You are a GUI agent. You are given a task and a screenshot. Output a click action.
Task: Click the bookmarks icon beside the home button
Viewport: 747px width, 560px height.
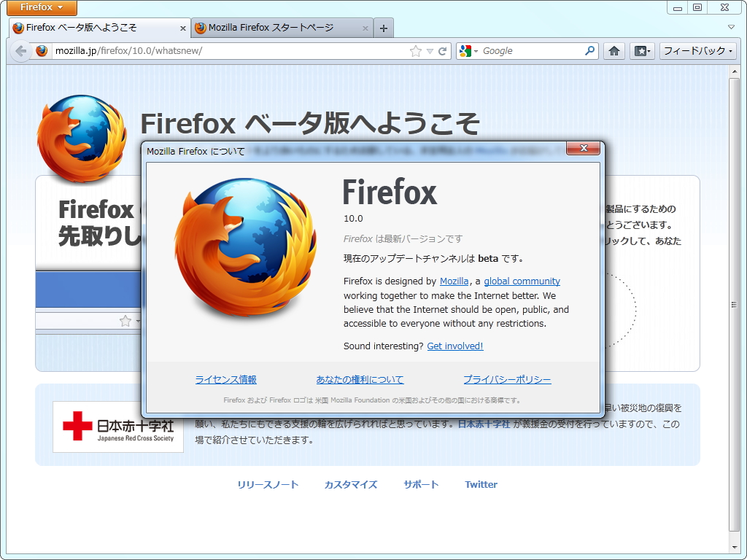639,50
